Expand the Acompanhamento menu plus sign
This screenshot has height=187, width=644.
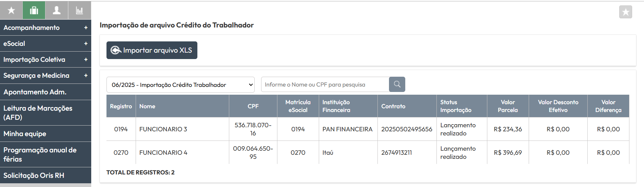[86, 28]
